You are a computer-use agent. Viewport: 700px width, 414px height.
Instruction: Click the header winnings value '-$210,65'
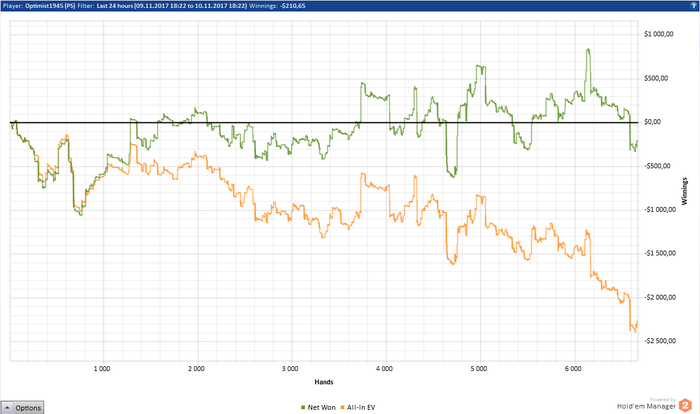click(292, 6)
